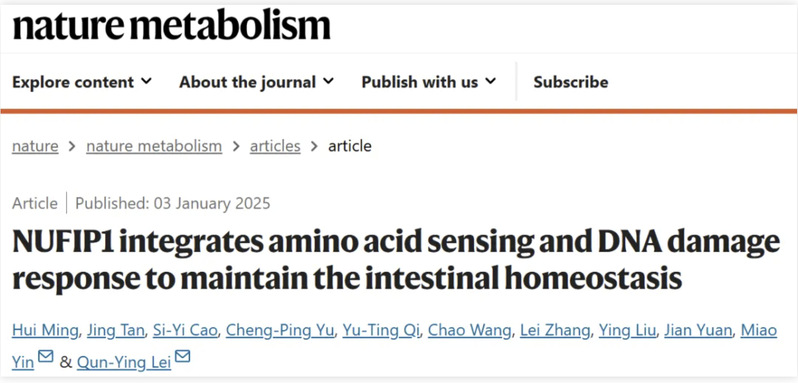This screenshot has width=798, height=383.
Task: Click email envelope icon beside Qun-Ying Lei
Action: [182, 357]
